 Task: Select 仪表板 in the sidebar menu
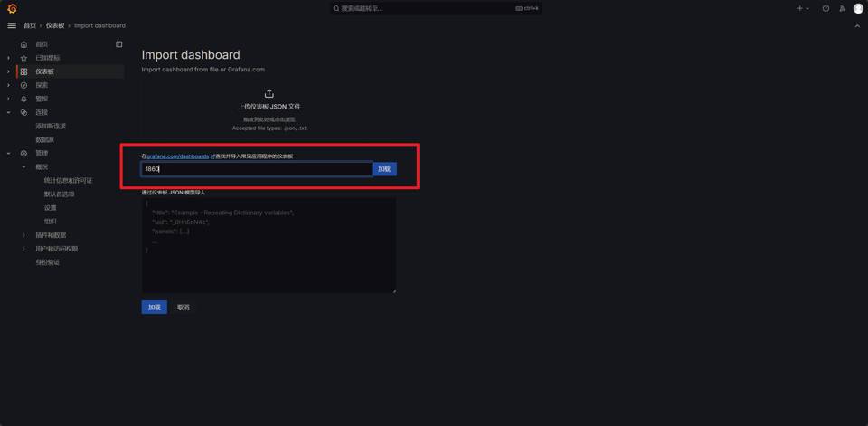point(44,71)
